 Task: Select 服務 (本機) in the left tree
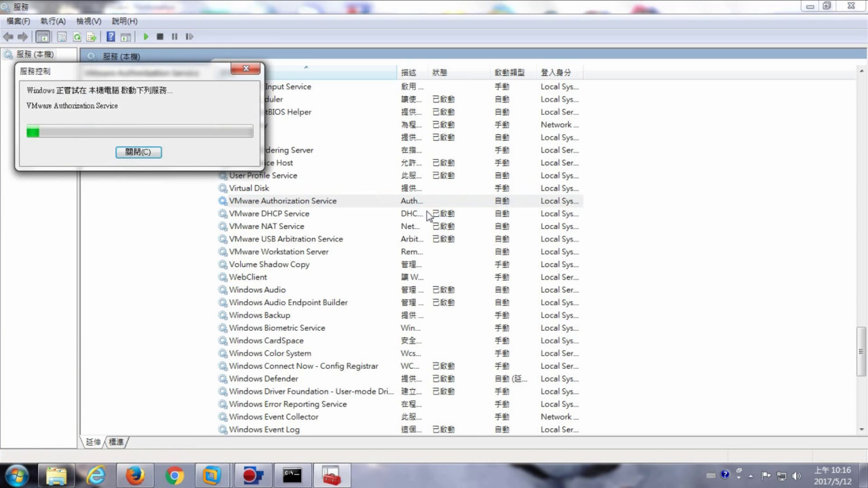pos(34,54)
